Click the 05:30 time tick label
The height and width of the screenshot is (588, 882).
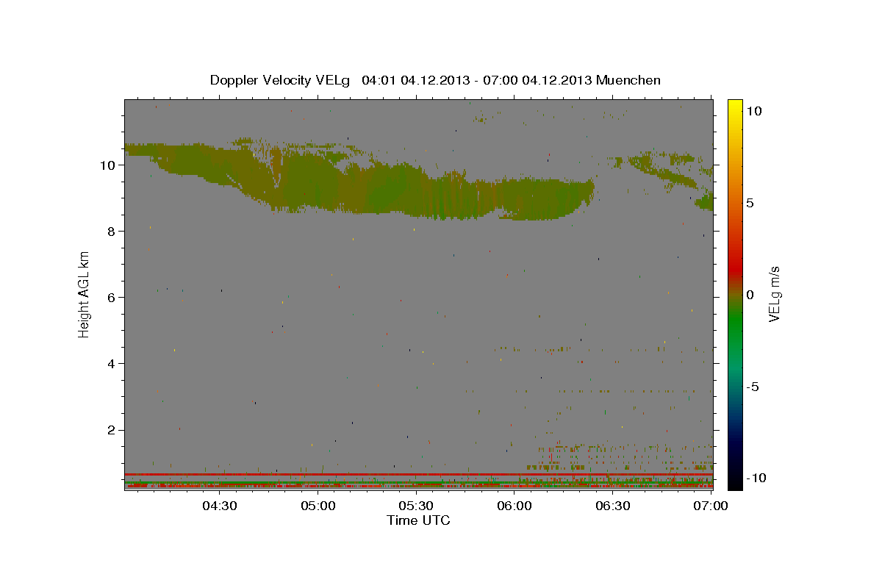[415, 506]
